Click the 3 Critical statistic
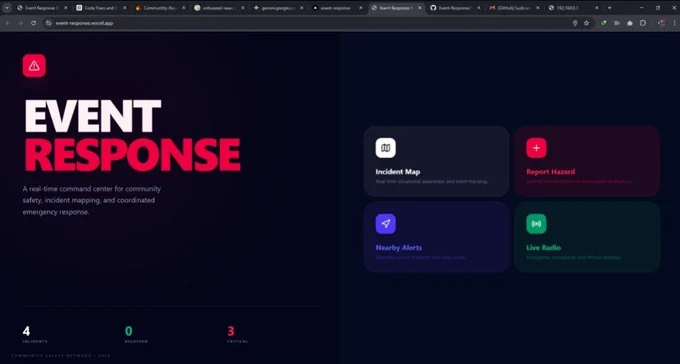This screenshot has width=680, height=364. pos(237,334)
